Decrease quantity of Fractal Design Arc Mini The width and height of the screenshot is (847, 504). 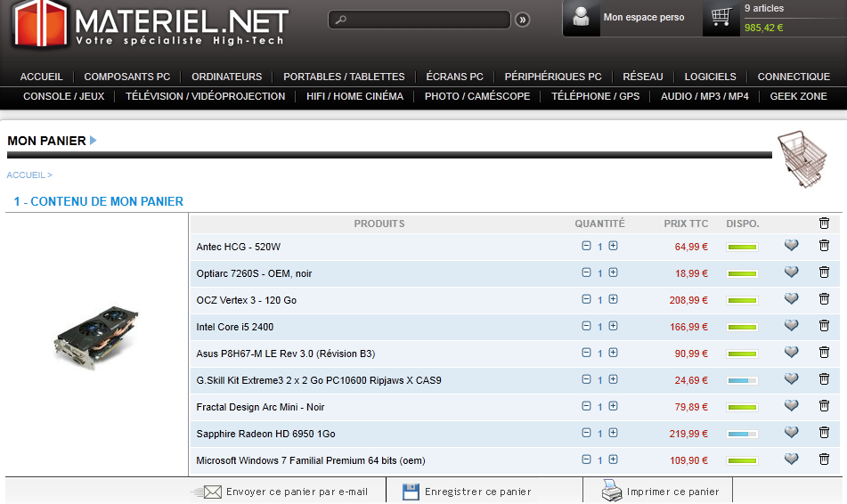click(586, 407)
